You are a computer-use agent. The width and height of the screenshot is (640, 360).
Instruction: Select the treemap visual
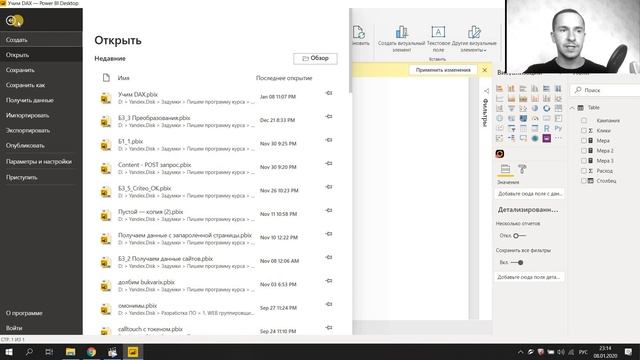558,108
